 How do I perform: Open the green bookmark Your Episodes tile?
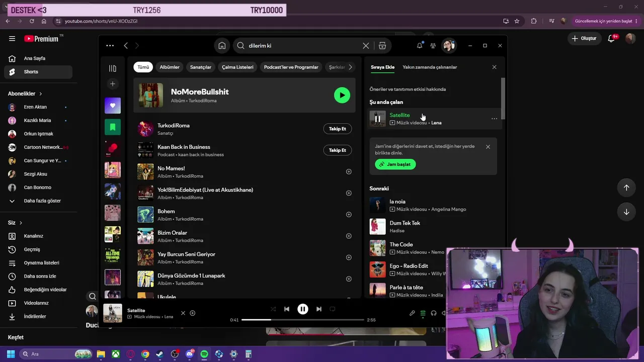113,127
